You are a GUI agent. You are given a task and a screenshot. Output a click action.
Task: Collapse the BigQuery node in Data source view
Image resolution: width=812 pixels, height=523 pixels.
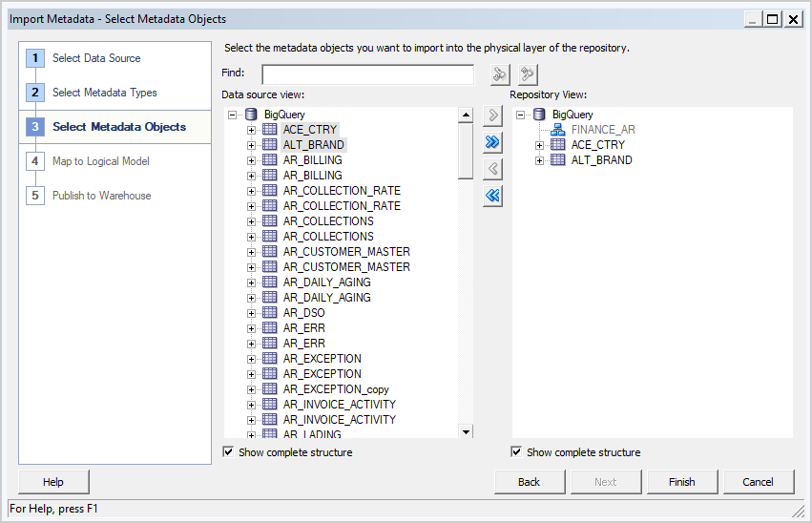(x=234, y=115)
